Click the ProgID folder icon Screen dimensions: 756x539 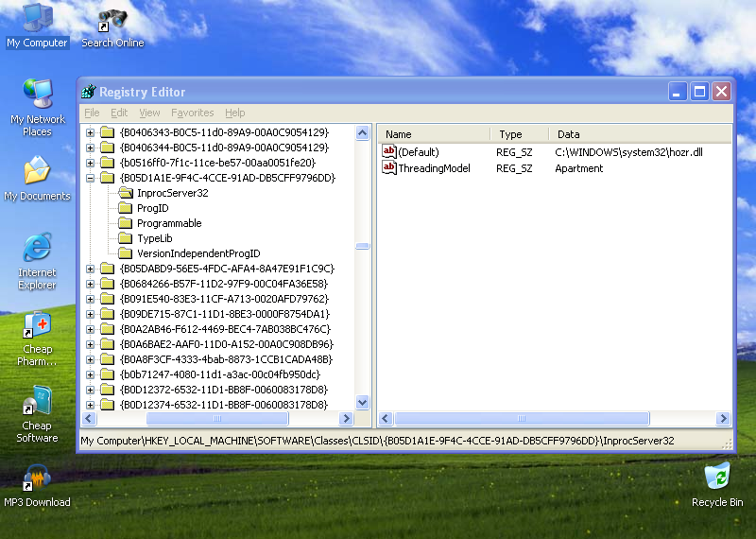point(126,208)
